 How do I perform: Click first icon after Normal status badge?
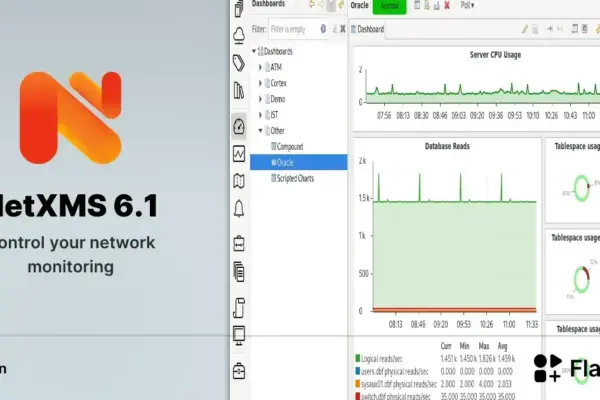click(417, 5)
